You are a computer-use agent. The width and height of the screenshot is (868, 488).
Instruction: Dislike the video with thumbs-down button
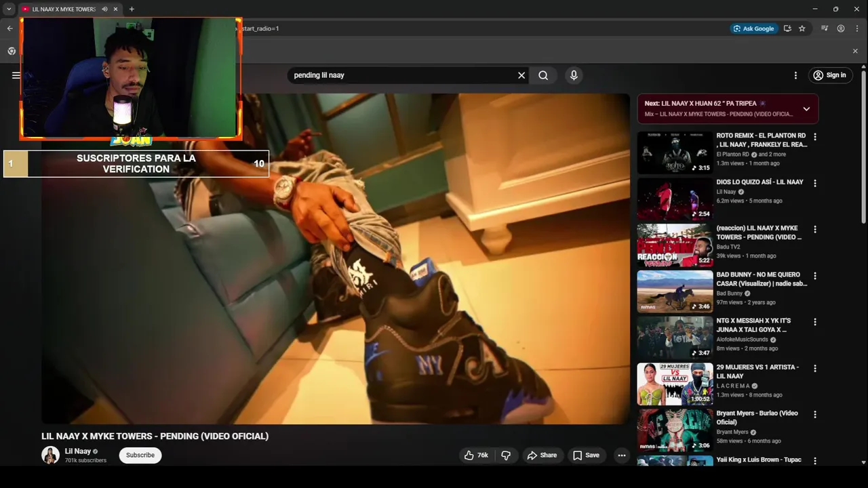[506, 455]
